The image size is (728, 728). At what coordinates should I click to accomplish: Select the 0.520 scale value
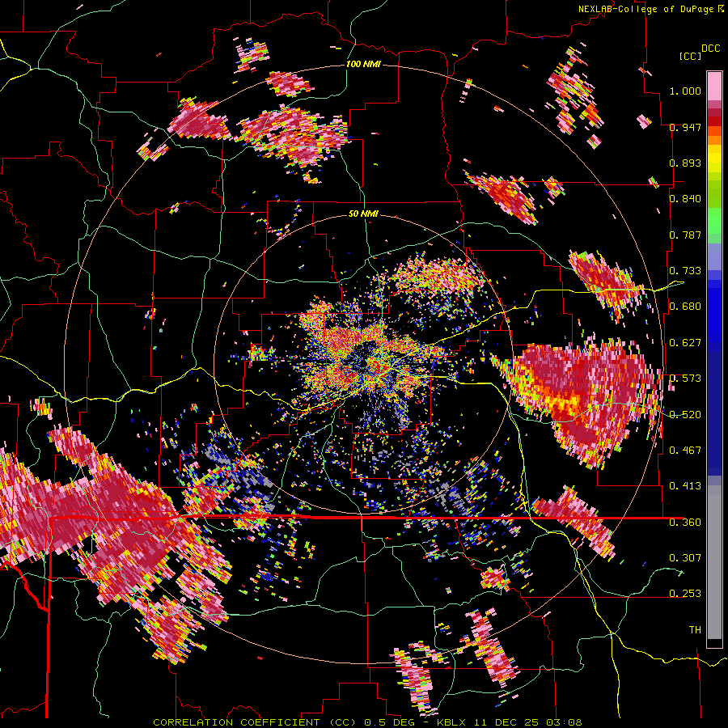point(685,415)
